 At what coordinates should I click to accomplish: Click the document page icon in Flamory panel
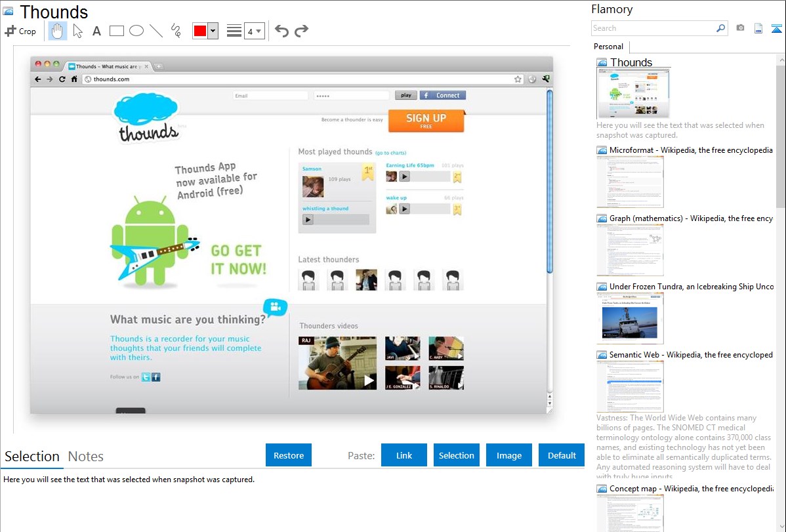[758, 28]
